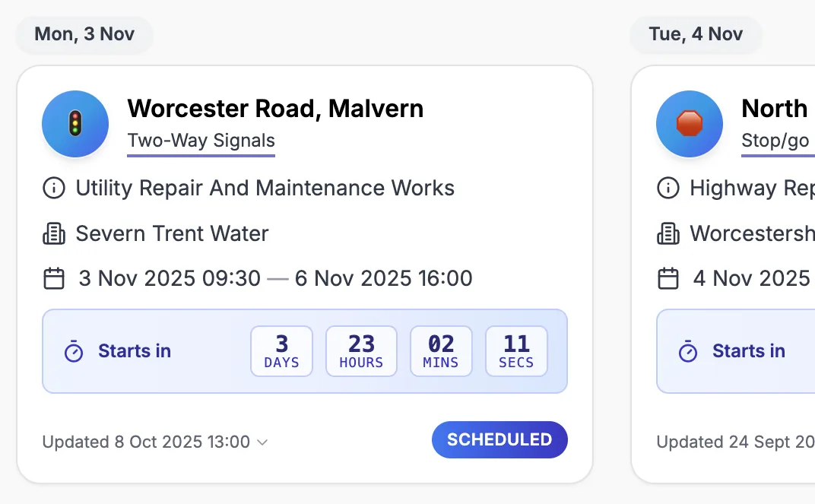Viewport: 815px width, 504px height.
Task: Click the building icon beside Worcestershire
Action: 668,233
